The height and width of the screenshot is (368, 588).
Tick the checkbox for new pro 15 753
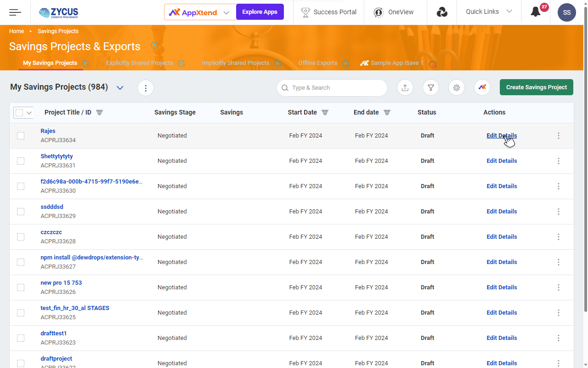(21, 287)
